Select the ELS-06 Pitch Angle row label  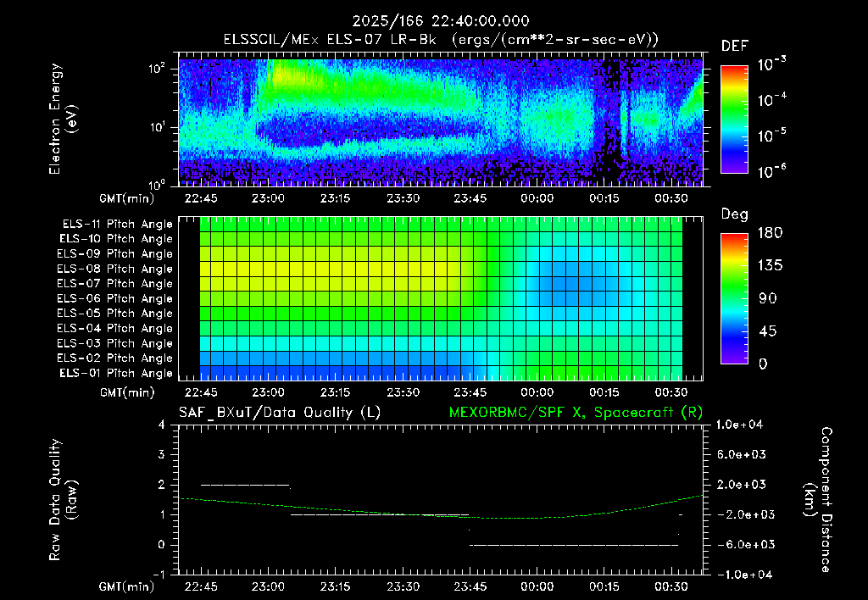tap(114, 298)
